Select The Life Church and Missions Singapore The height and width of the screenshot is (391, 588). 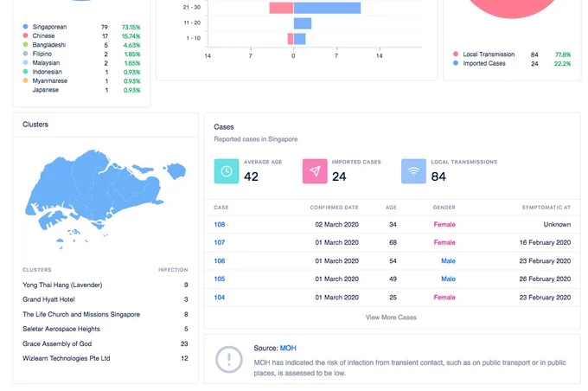click(x=105, y=314)
